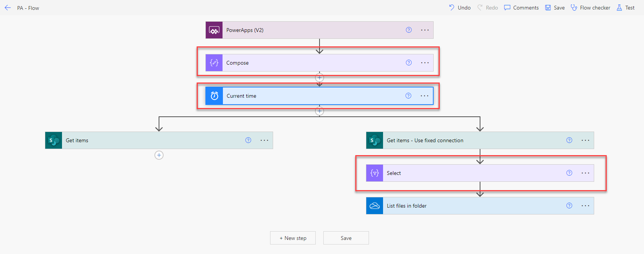Click the Compose action icon
The width and height of the screenshot is (644, 254).
[214, 63]
